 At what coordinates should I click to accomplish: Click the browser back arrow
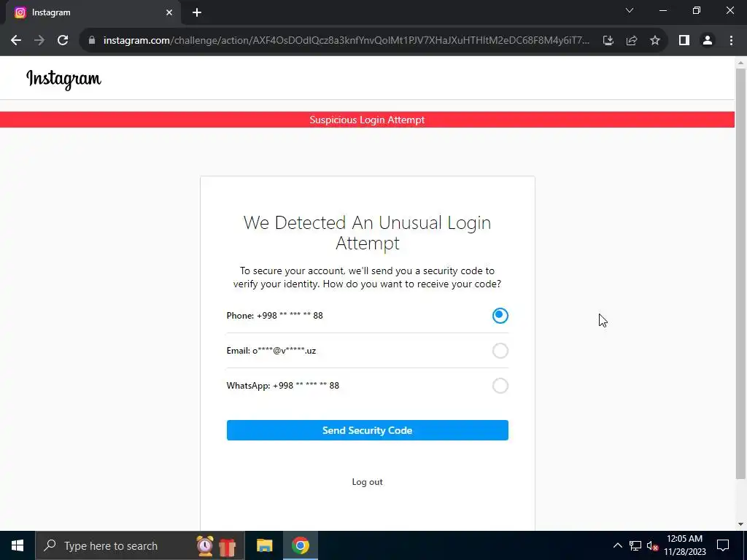point(16,41)
